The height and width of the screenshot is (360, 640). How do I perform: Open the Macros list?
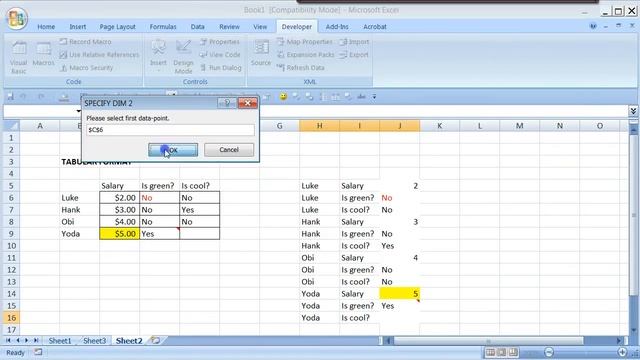43,54
